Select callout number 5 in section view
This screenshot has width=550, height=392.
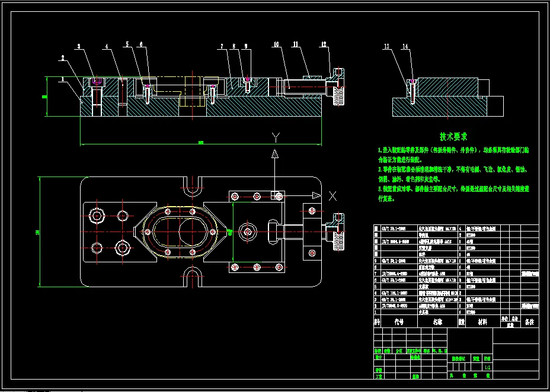127,44
